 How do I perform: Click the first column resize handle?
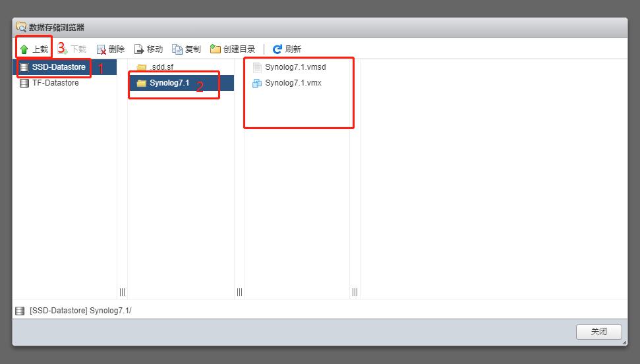tap(122, 292)
